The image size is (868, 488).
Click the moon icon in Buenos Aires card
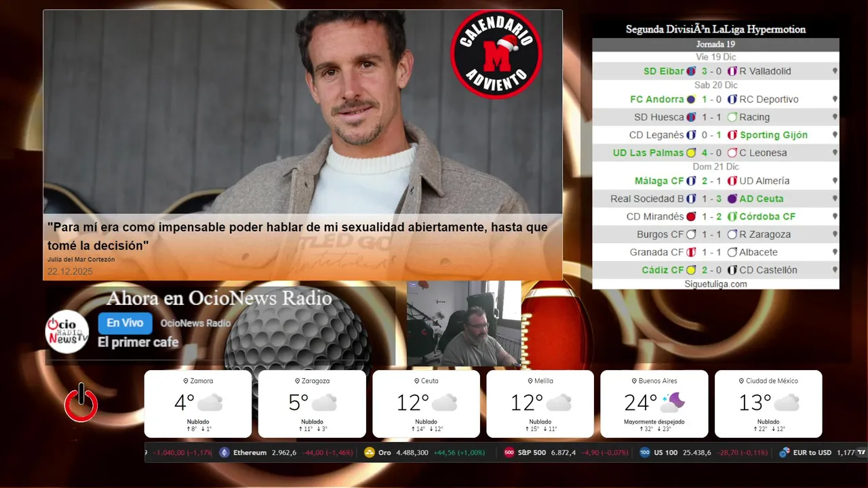pos(672,403)
